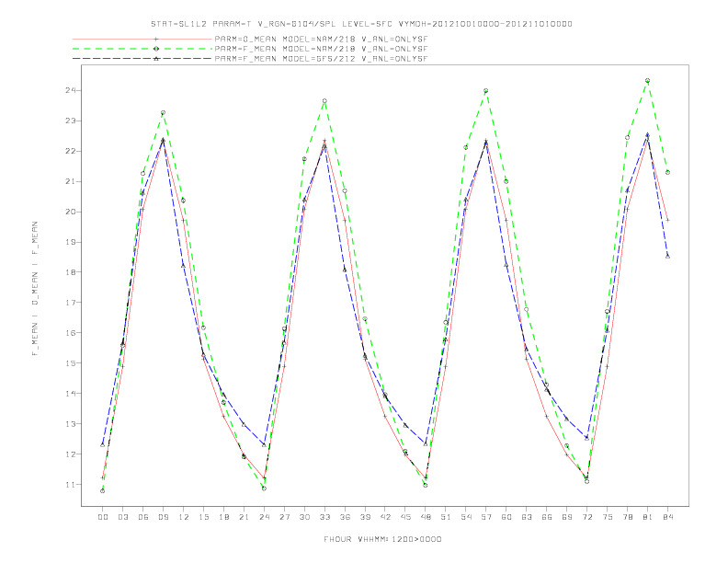This screenshot has height=563, width=728.
Task: Click y-axis tick label 20
Action: 71,212
